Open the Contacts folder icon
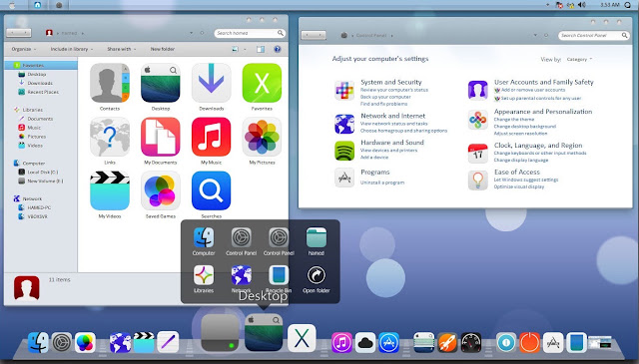Viewport: 639px width, 364px height. (x=110, y=83)
